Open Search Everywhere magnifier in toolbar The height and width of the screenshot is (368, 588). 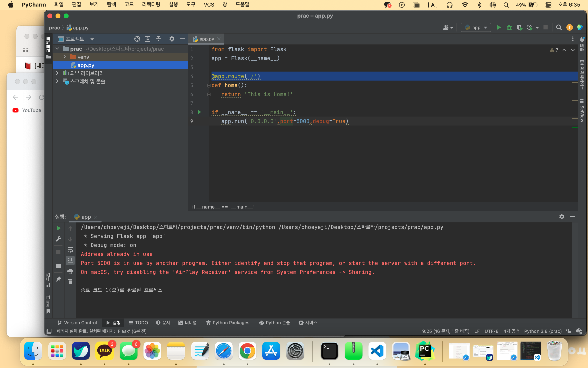(x=559, y=28)
